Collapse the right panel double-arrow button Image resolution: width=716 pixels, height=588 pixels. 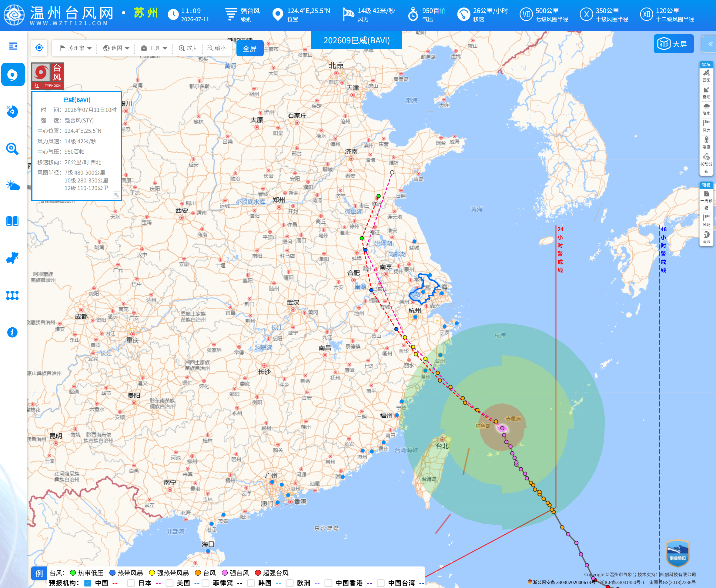(x=710, y=44)
